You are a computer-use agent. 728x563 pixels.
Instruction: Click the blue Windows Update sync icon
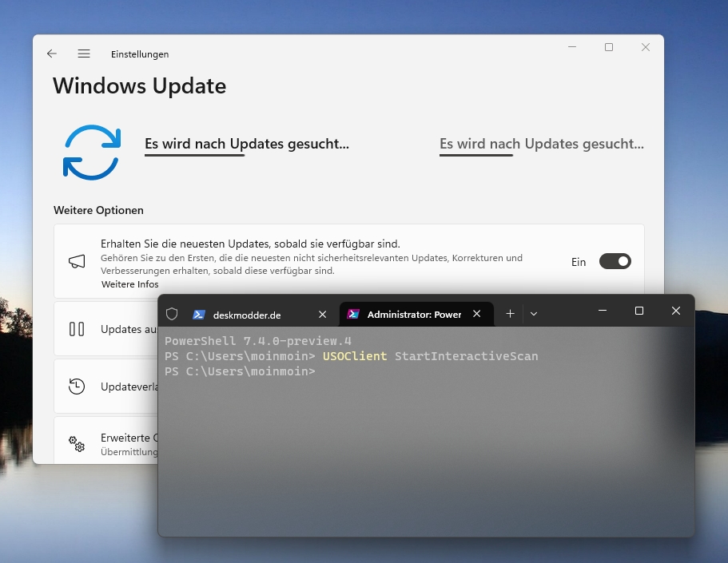click(92, 153)
